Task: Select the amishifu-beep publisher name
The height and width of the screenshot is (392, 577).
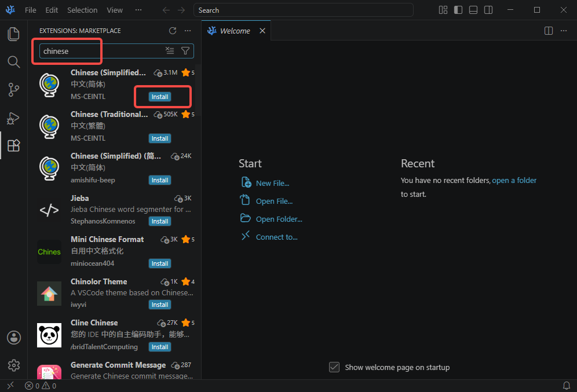Action: click(93, 180)
